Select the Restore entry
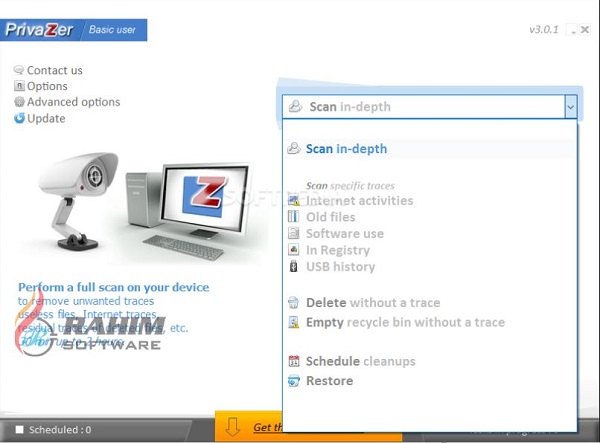The width and height of the screenshot is (600, 443). (329, 381)
